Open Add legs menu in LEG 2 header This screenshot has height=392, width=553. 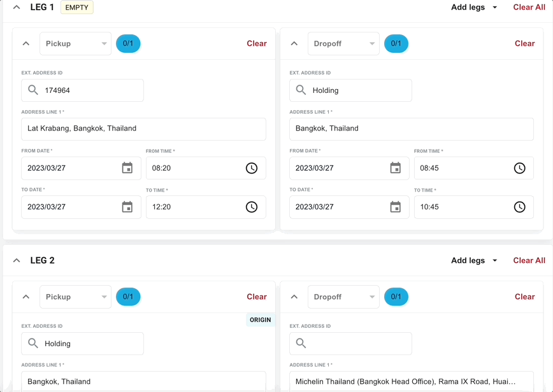click(x=474, y=261)
